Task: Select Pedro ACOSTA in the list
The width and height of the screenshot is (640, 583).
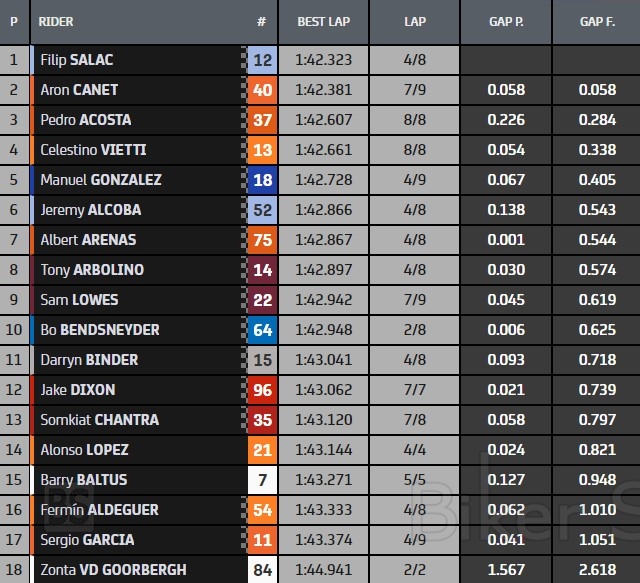Action: click(x=85, y=120)
